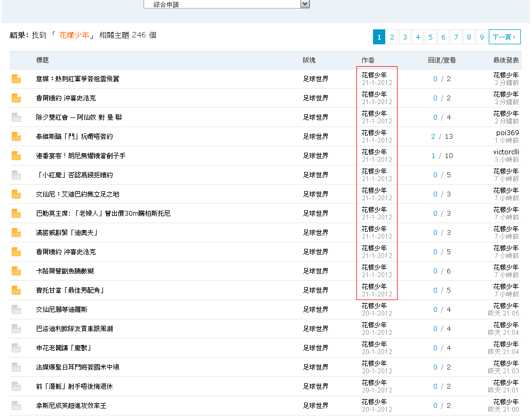Go to page 2 of results

coord(392,37)
